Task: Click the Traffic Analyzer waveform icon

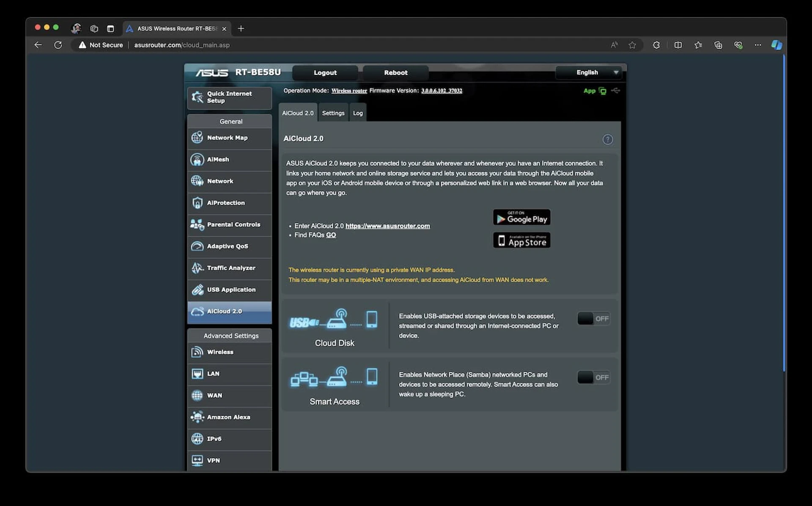Action: coord(197,268)
